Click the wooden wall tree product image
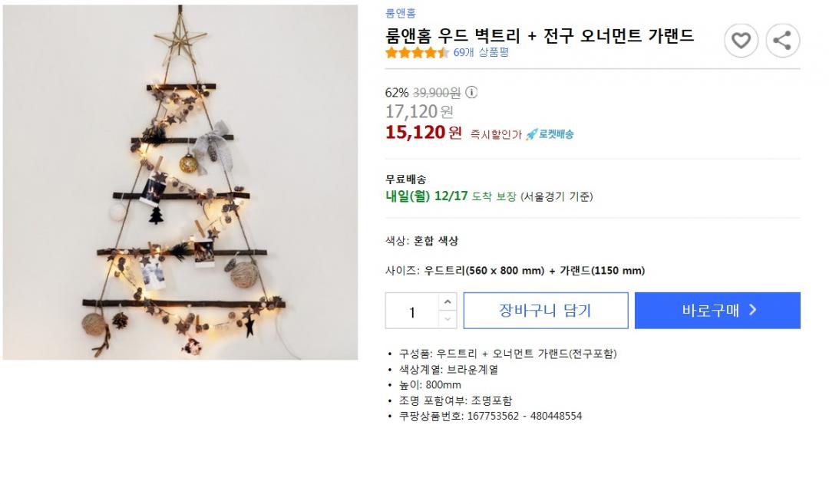829x504 pixels. pos(180,183)
